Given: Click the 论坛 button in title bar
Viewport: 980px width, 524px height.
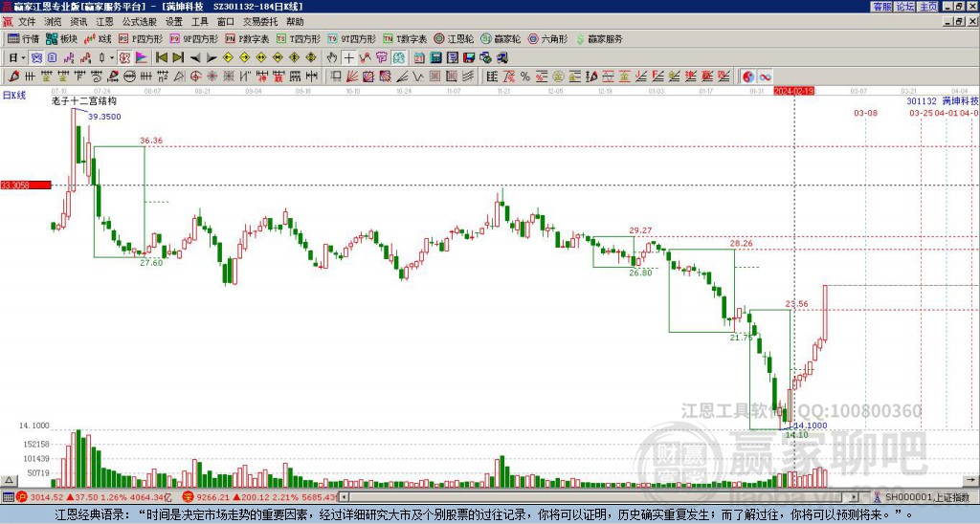Looking at the screenshot, I should 904,7.
